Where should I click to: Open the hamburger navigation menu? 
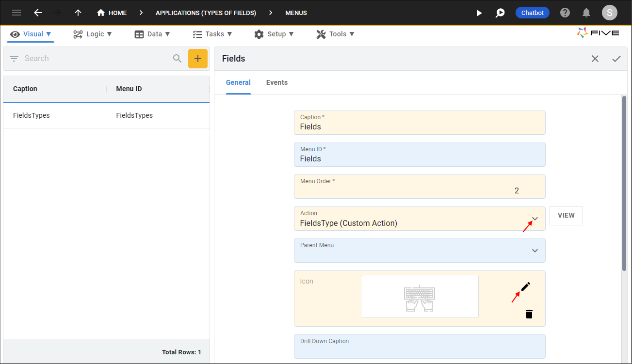click(x=16, y=13)
